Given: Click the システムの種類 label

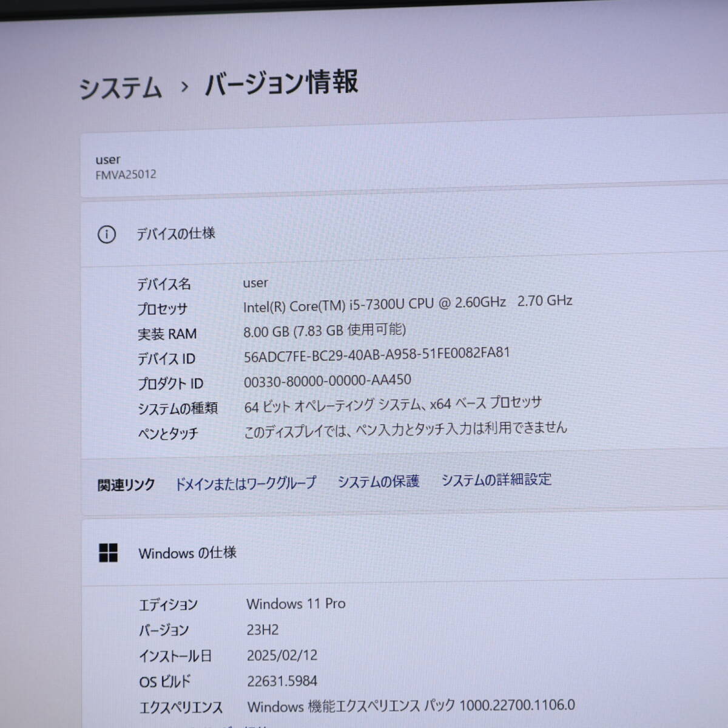Looking at the screenshot, I should click(x=178, y=408).
